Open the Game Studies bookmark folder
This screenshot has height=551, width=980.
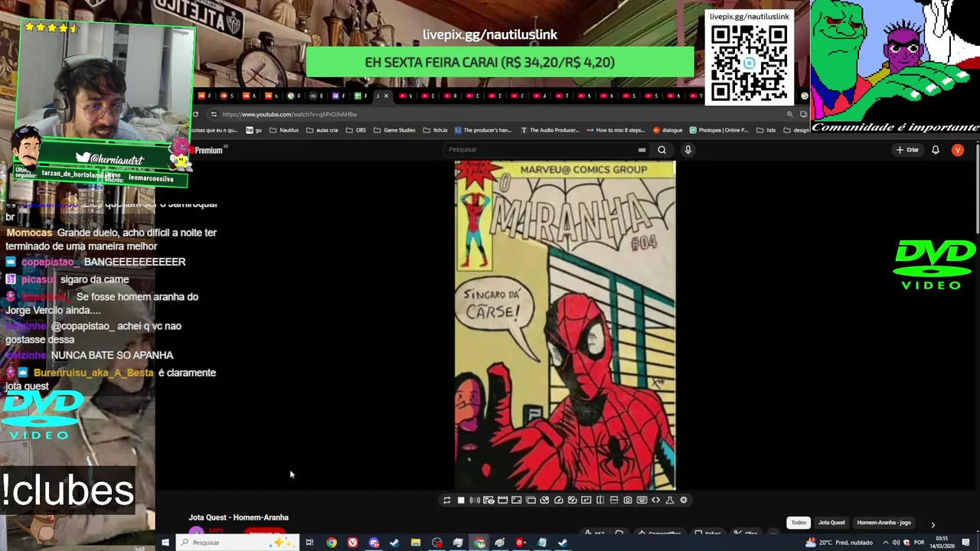coord(394,130)
